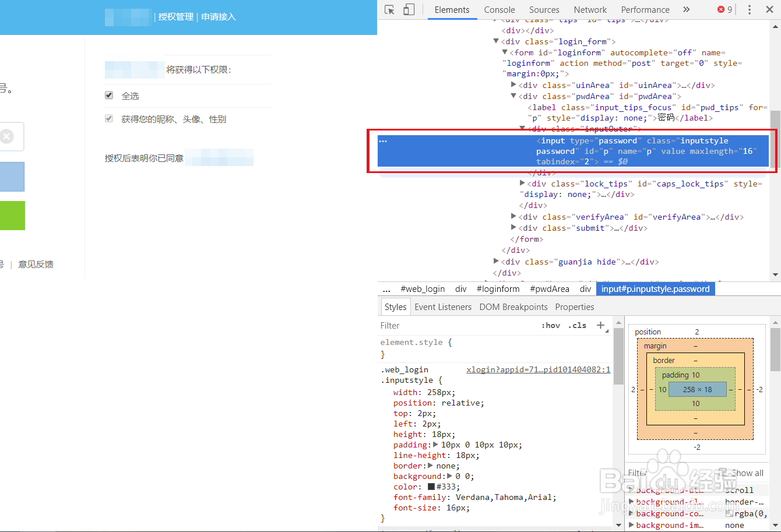
Task: Open the Network tab
Action: (590, 10)
